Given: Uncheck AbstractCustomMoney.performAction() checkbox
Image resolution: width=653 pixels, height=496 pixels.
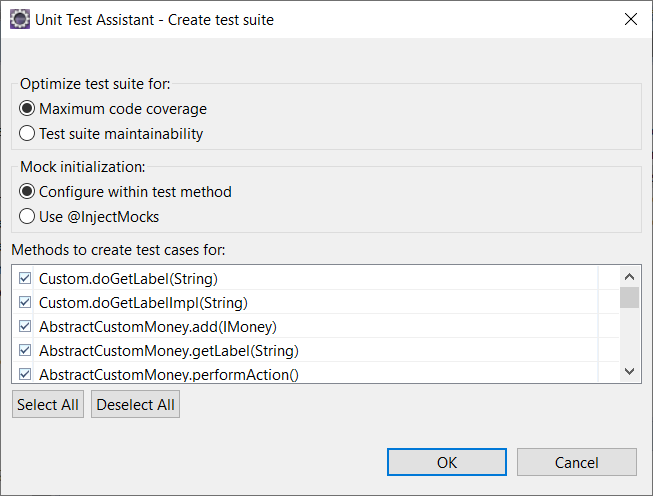Looking at the screenshot, I should tap(25, 374).
